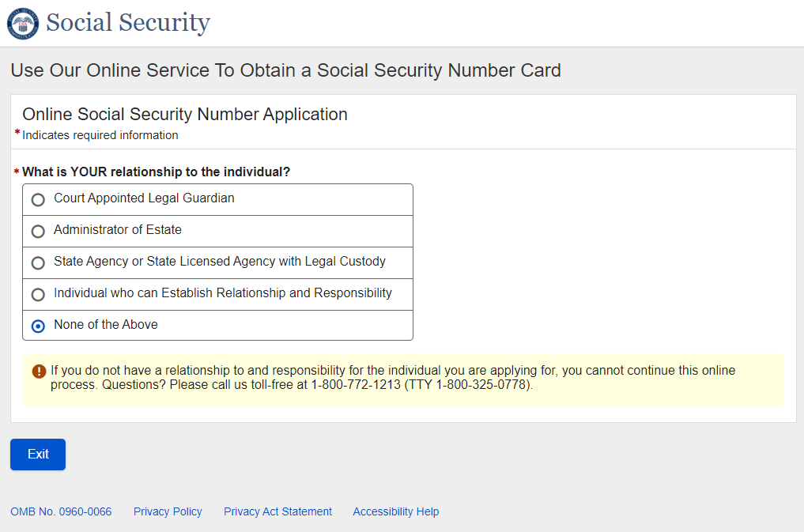Choose the Administrator of Estate radio button

point(38,232)
